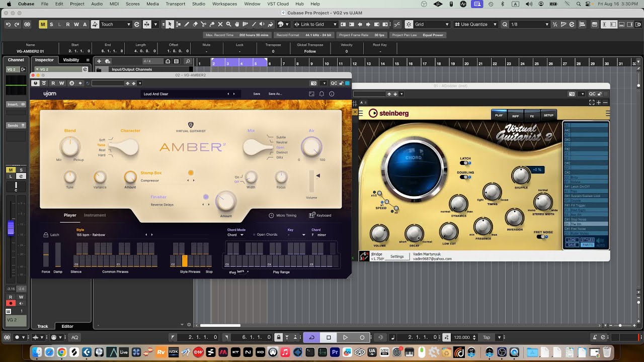The image size is (644, 362).
Task: Click the Cycle loop transport button
Action: [x=311, y=337]
